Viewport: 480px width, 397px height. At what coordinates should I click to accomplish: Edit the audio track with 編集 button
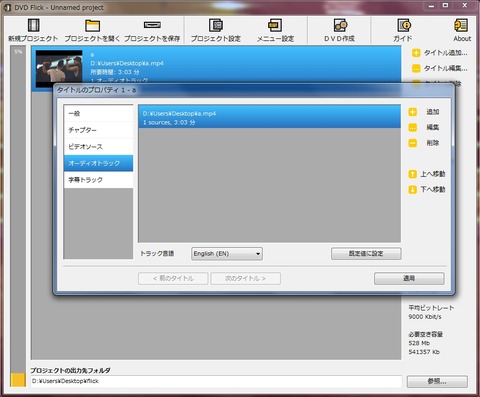(x=424, y=127)
